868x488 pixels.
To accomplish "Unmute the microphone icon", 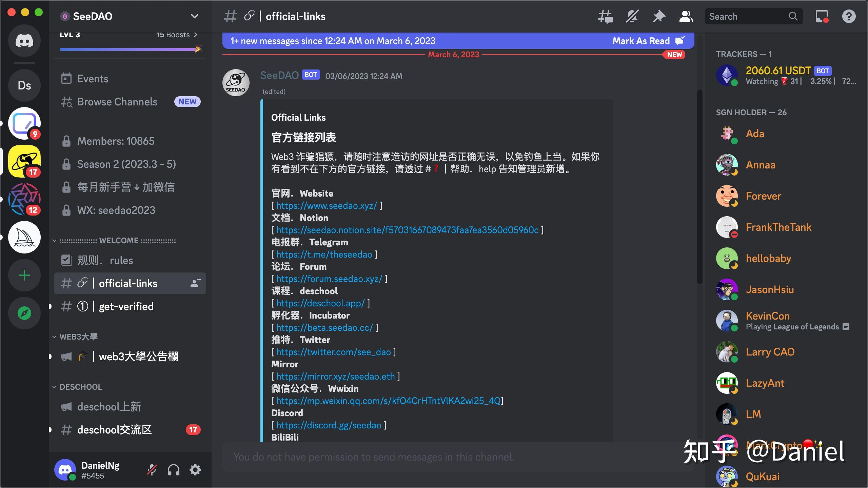I will (x=152, y=470).
